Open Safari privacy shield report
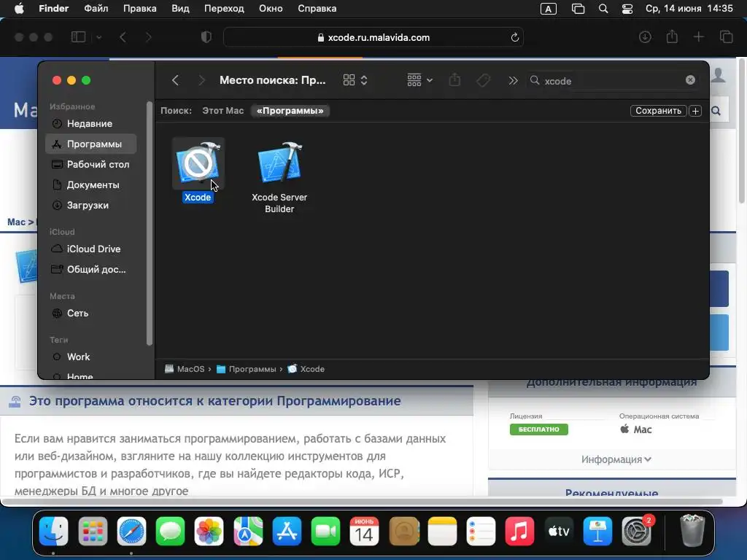The image size is (747, 560). tap(206, 37)
